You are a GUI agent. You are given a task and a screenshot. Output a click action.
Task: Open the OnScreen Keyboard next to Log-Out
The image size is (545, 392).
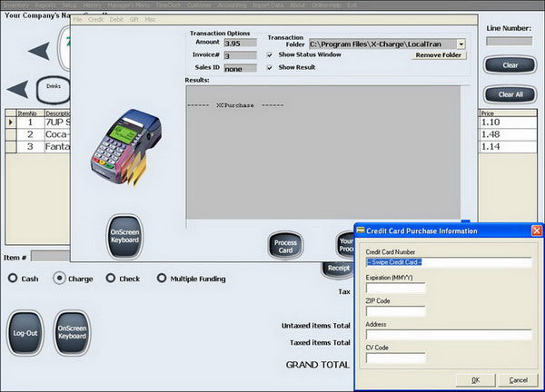72,333
